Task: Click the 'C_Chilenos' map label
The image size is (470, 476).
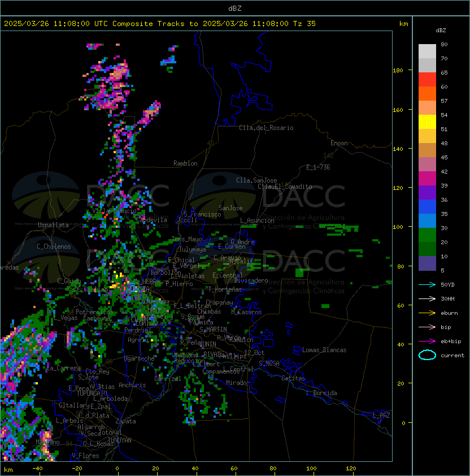Action: pyautogui.click(x=54, y=246)
